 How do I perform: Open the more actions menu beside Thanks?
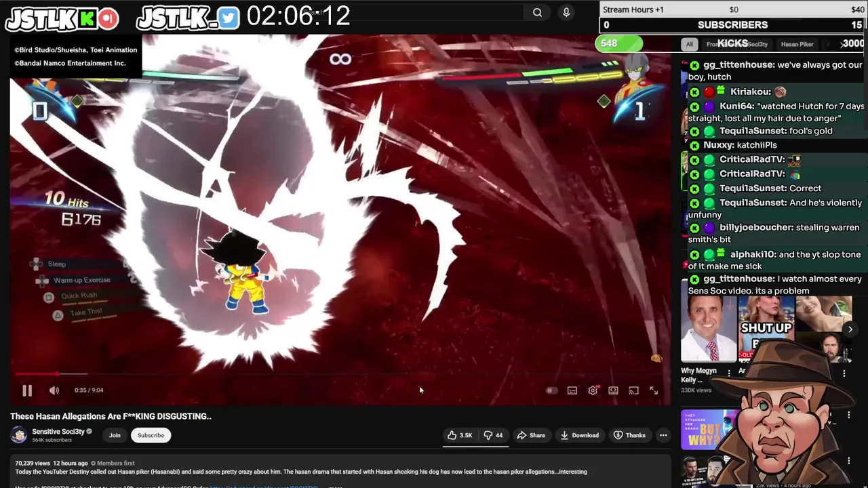pyautogui.click(x=663, y=435)
